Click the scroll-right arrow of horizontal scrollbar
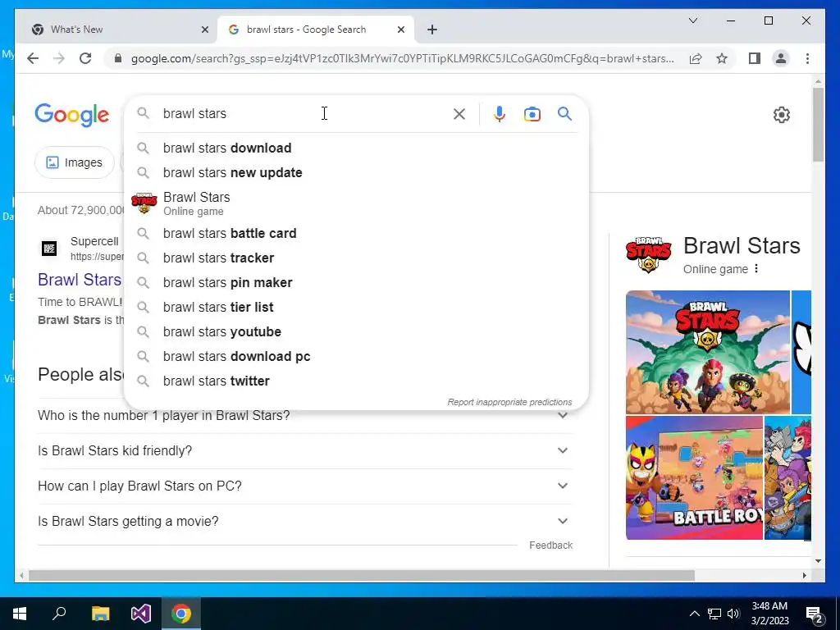This screenshot has width=840, height=630. click(804, 575)
